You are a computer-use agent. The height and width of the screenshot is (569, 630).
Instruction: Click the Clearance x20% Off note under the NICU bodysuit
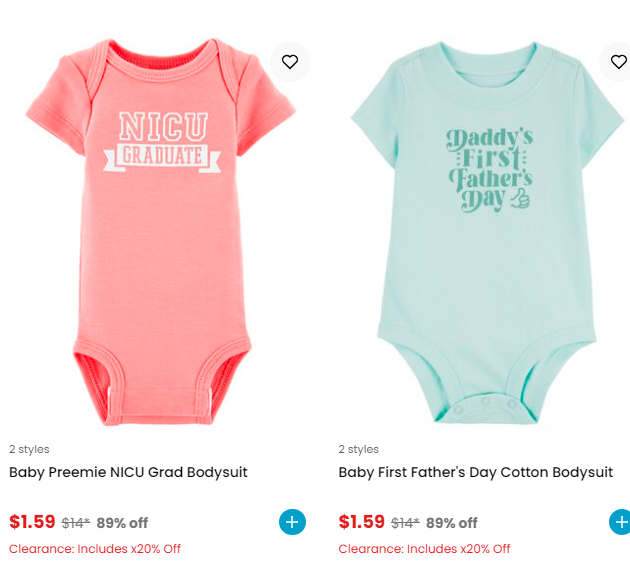tap(95, 549)
